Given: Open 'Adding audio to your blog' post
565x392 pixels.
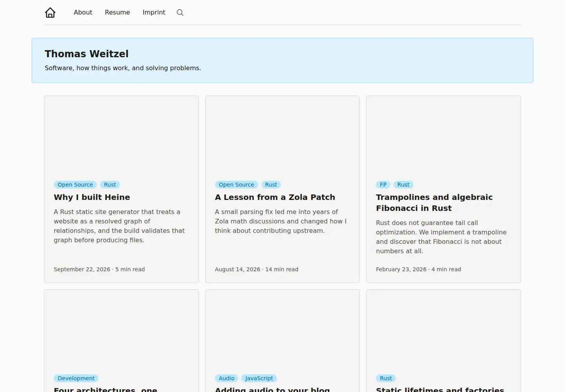Looking at the screenshot, I should (272, 389).
